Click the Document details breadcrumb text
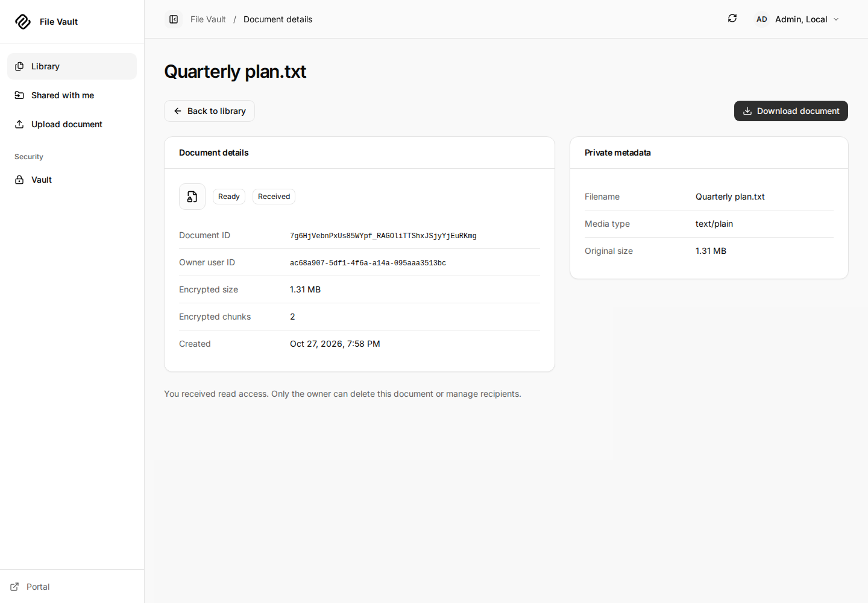This screenshot has width=868, height=603. 278,19
